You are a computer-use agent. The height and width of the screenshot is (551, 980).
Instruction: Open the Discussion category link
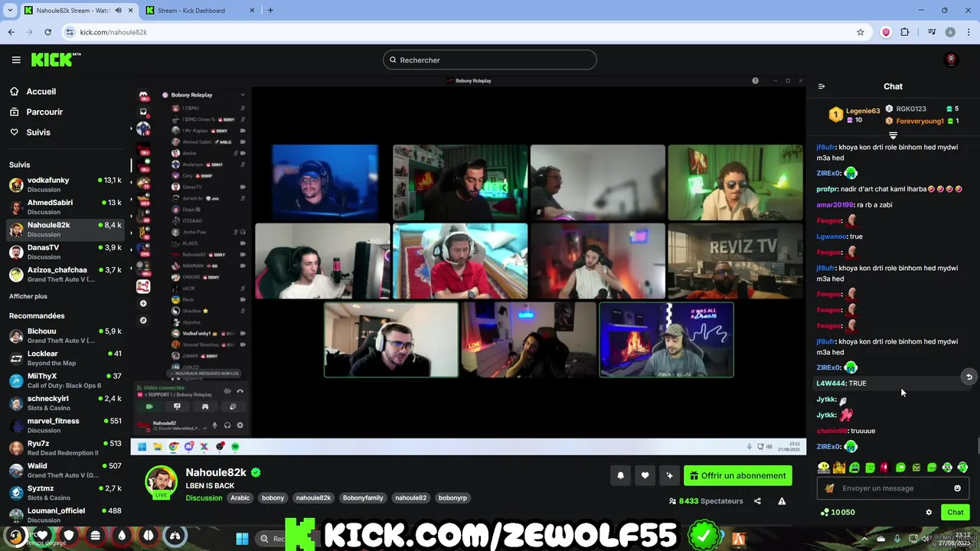204,498
